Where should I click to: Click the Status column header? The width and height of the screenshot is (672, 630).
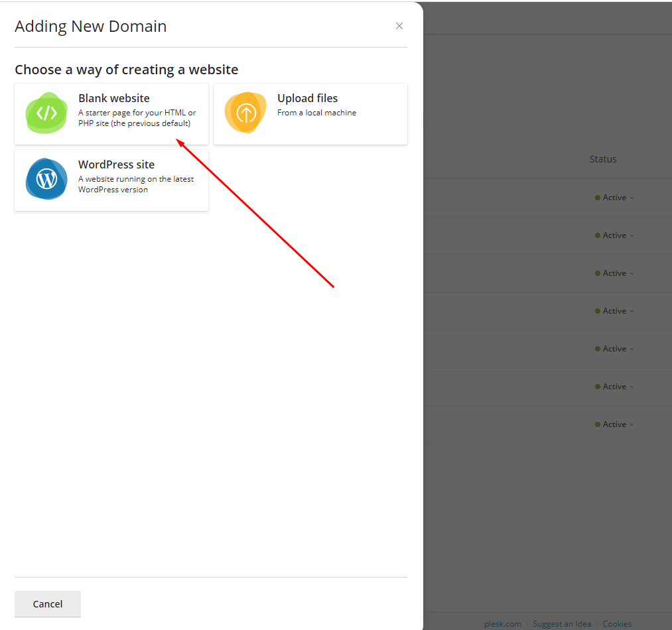(602, 159)
